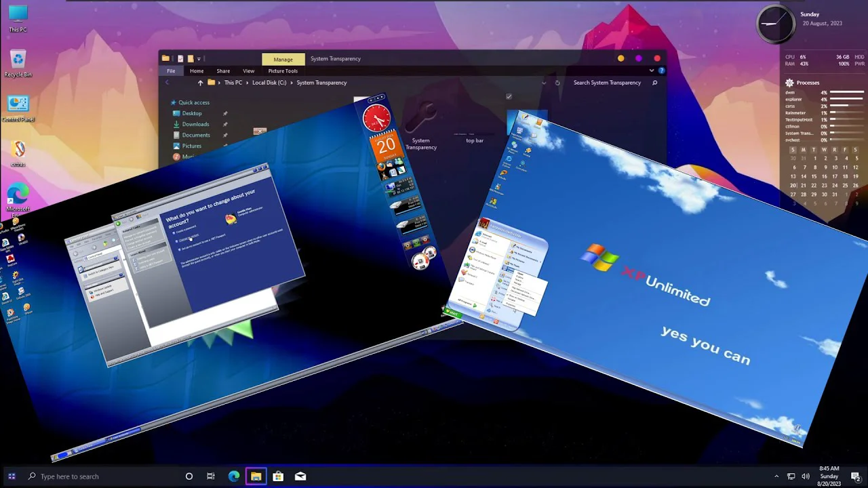
Task: Unpin Downloads from Quick access
Action: [225, 124]
